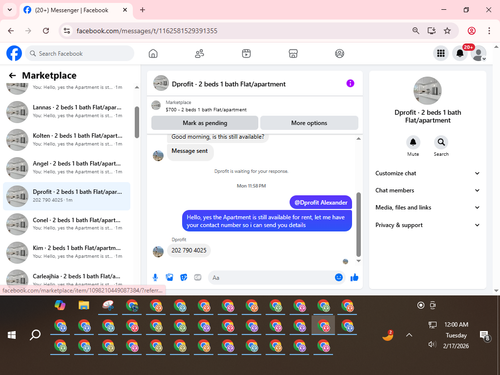
Task: Open the Groups icon in top navigation
Action: click(339, 53)
